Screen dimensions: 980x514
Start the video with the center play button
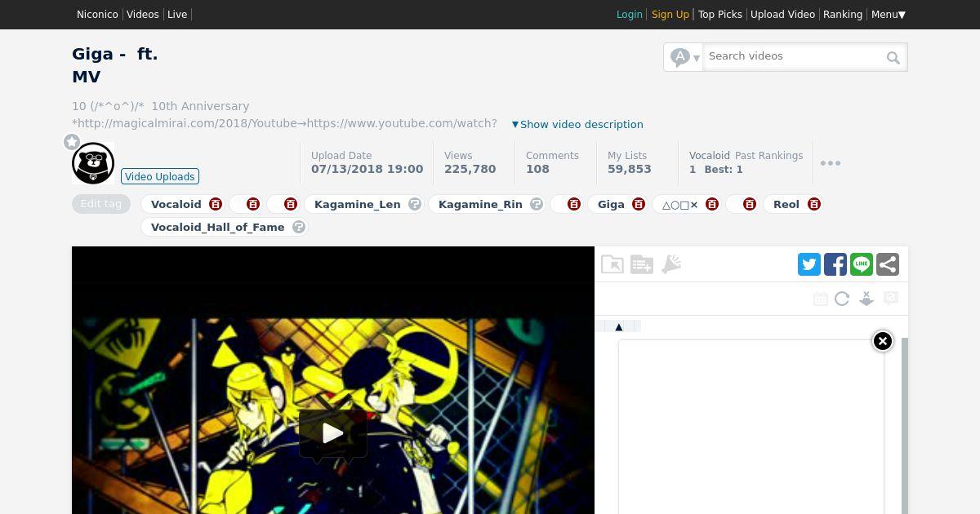pos(332,432)
